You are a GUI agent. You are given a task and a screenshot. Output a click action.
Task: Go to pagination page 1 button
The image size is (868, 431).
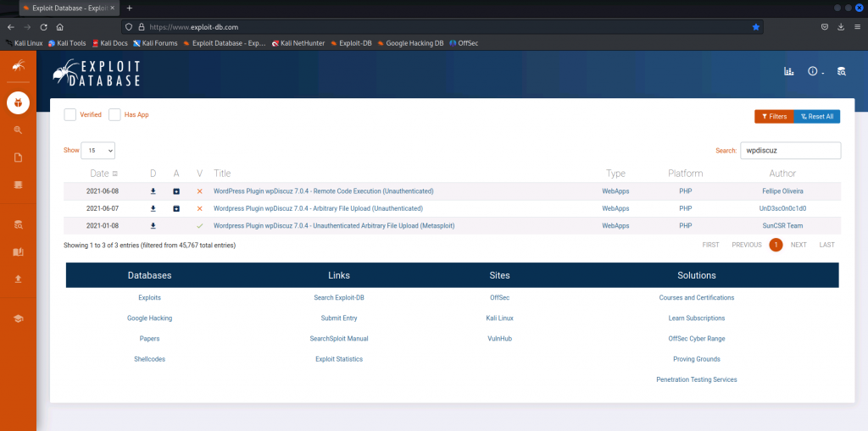776,245
